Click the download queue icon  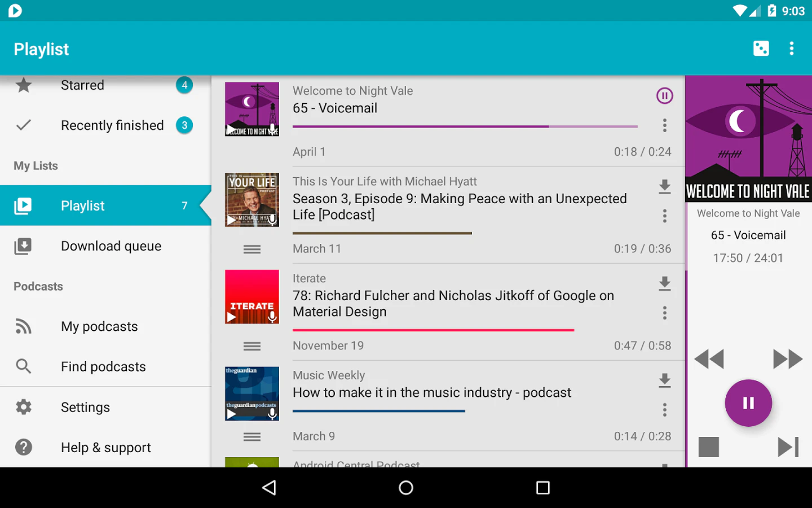coord(23,246)
